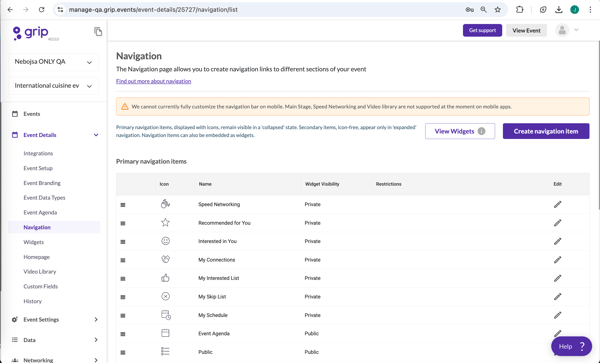The image size is (600, 363).
Task: Grab the drag handle beside Recommended for You
Action: (x=123, y=223)
